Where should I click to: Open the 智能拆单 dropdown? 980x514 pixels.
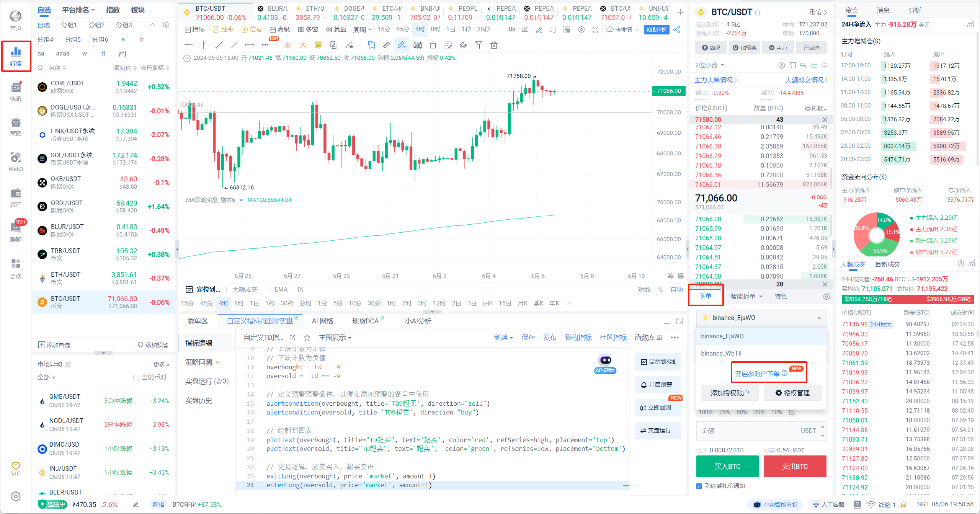click(747, 297)
